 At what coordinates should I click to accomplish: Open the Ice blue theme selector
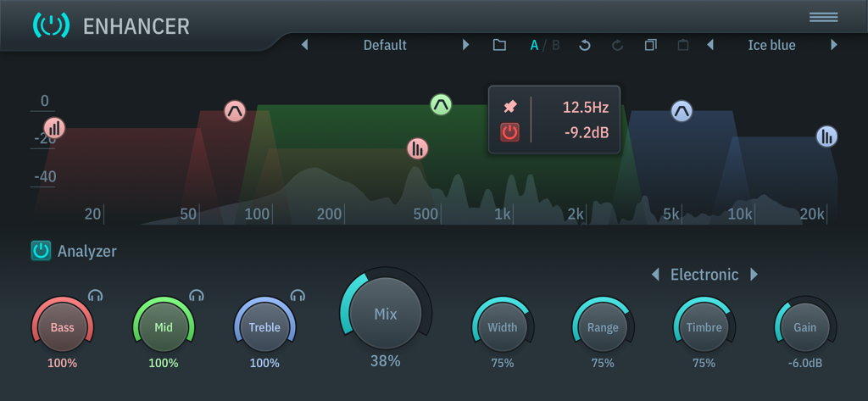click(771, 45)
